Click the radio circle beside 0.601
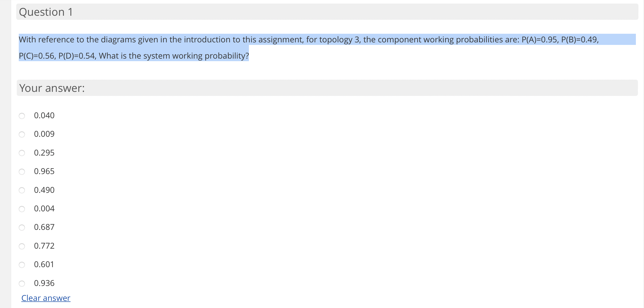Screen dimensions: 644x308 pos(22,265)
